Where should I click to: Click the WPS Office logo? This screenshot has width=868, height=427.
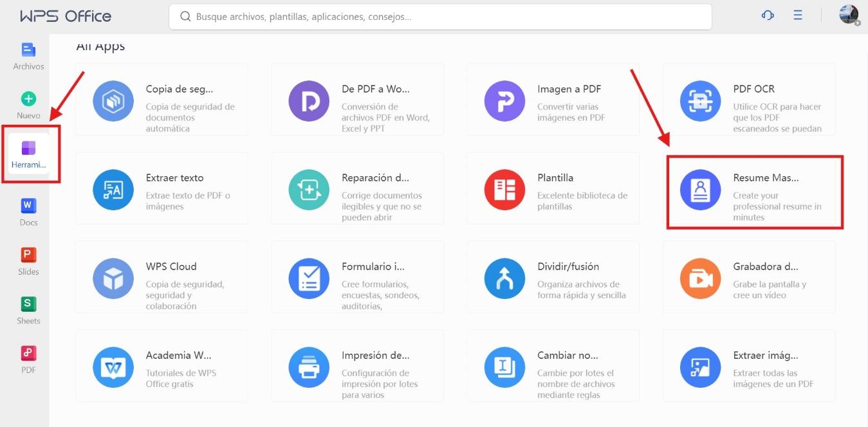point(66,16)
